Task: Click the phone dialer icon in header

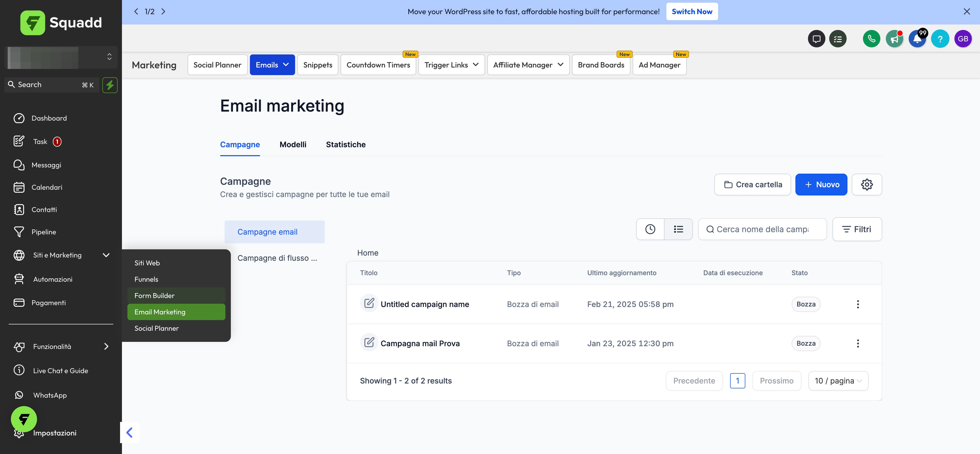Action: [871, 39]
